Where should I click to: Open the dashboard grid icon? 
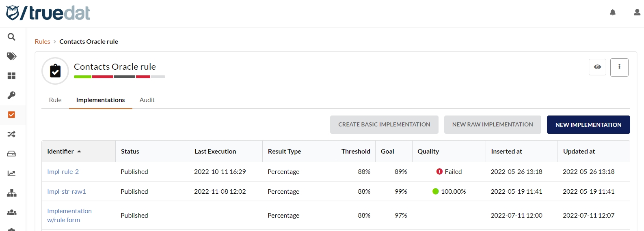(x=11, y=76)
